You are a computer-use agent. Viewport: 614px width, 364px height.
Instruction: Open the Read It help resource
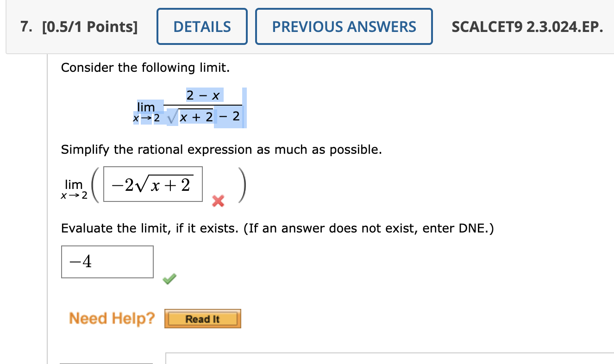[202, 319]
